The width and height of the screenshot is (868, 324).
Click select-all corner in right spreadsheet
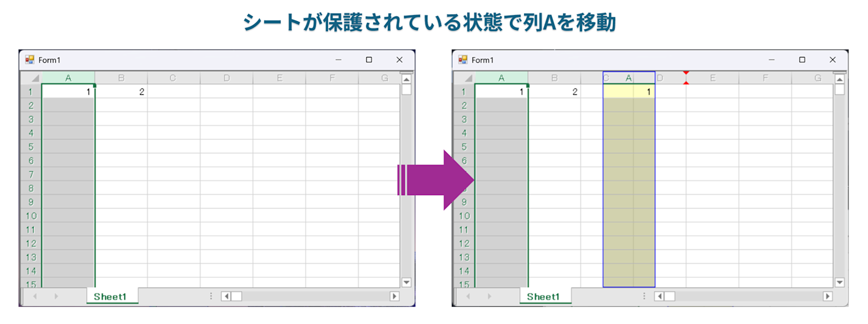click(x=464, y=78)
